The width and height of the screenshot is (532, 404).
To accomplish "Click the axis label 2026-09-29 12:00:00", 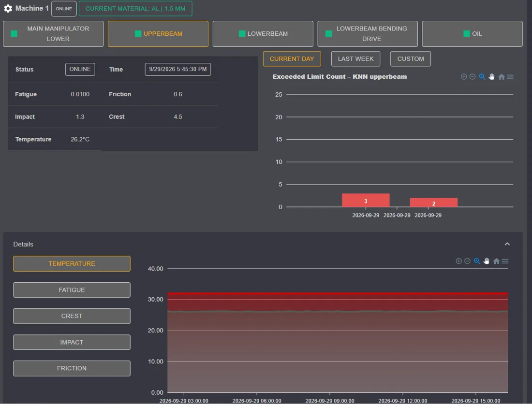I will [x=403, y=401].
